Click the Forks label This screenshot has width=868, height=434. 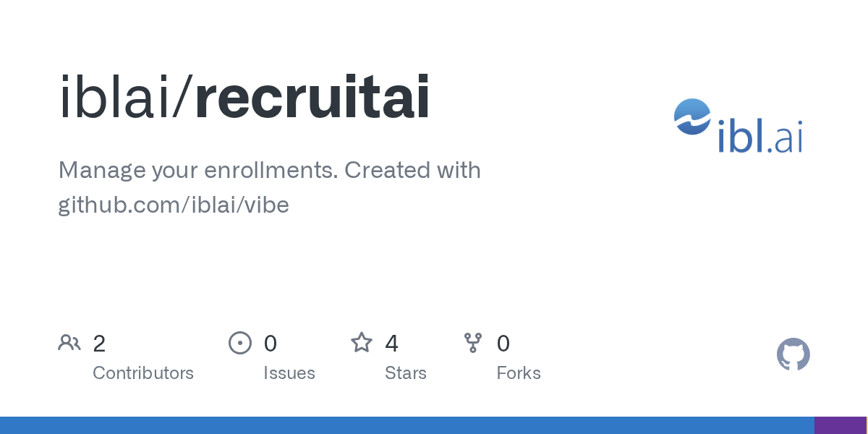click(519, 373)
